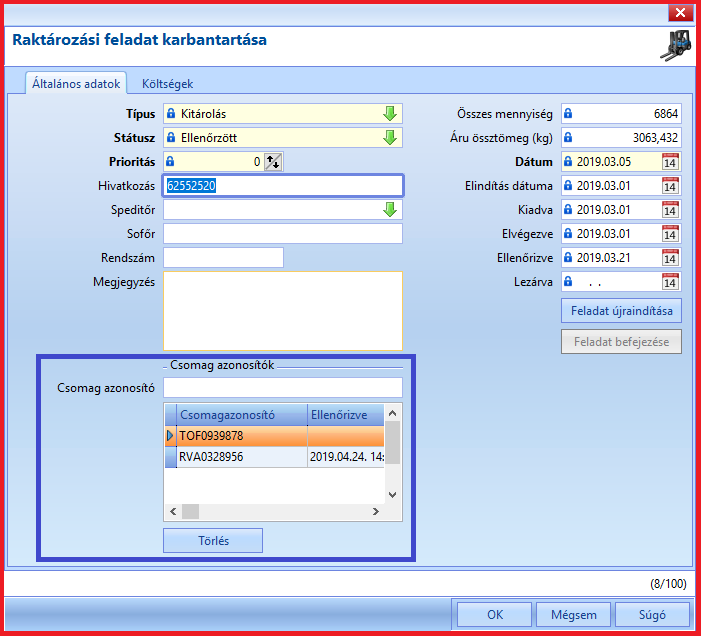Click Feladat újraindítása button
This screenshot has width=701, height=636.
pos(621,311)
